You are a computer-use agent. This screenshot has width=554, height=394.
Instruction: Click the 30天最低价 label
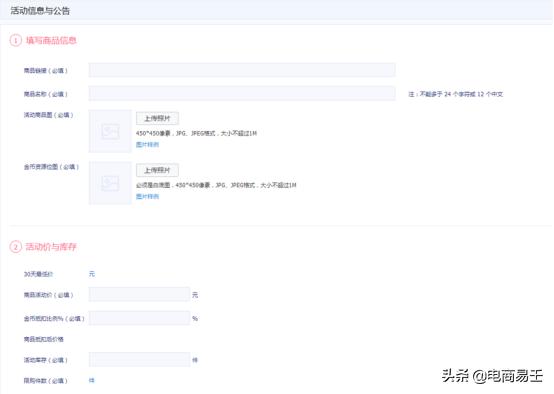coord(38,274)
